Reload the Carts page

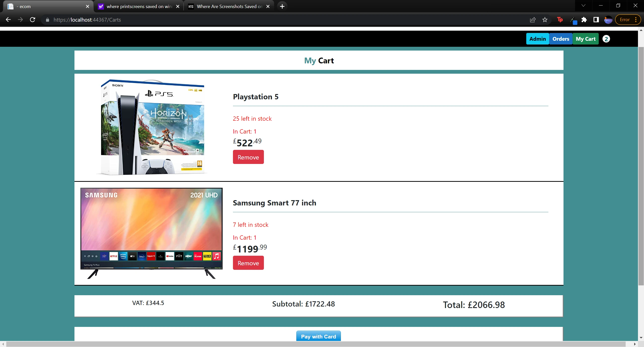click(32, 20)
